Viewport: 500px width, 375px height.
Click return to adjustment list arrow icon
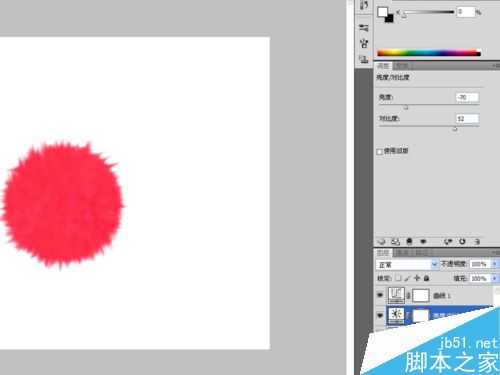pyautogui.click(x=382, y=241)
